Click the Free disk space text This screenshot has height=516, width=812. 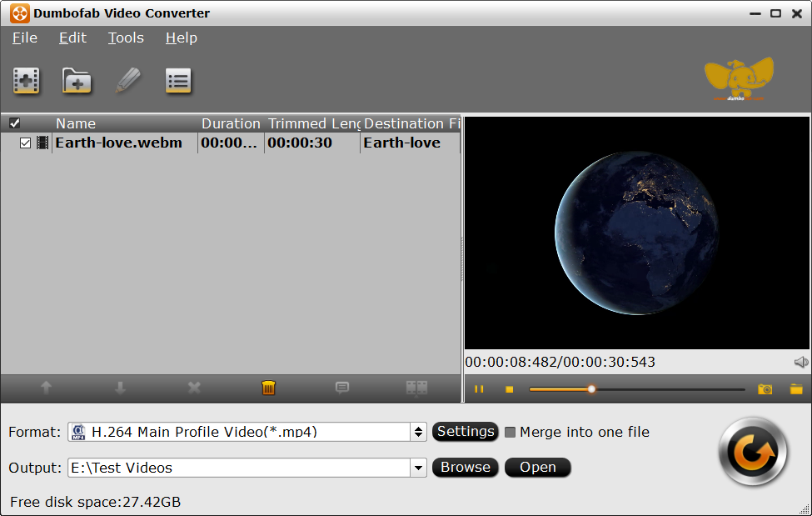95,502
